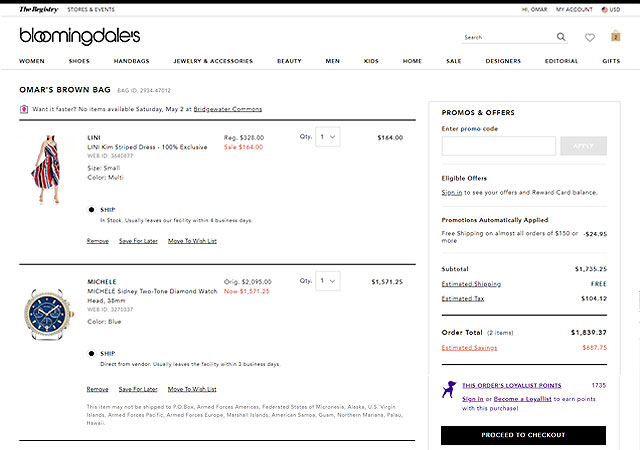Select Ship option for LINI dress

pos(91,210)
